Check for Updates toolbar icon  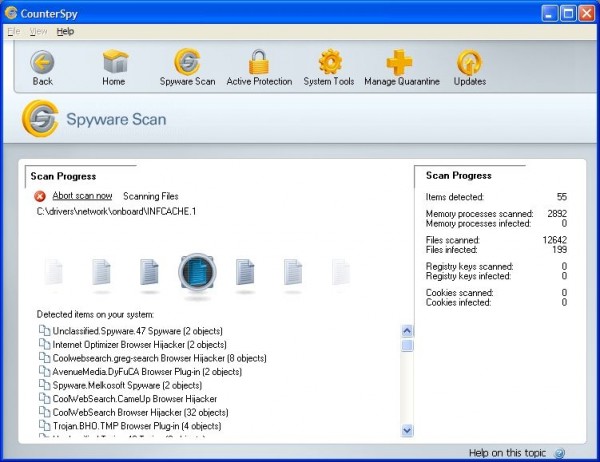pos(470,64)
